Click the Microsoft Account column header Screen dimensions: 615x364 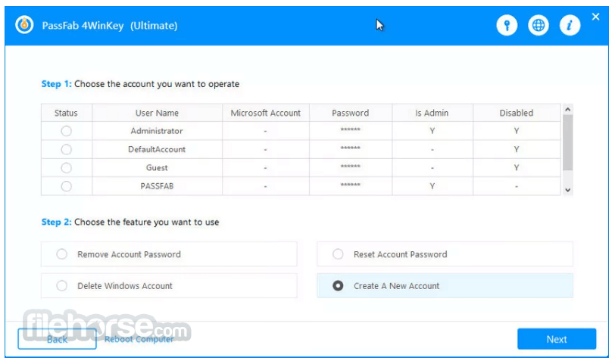[x=266, y=113]
